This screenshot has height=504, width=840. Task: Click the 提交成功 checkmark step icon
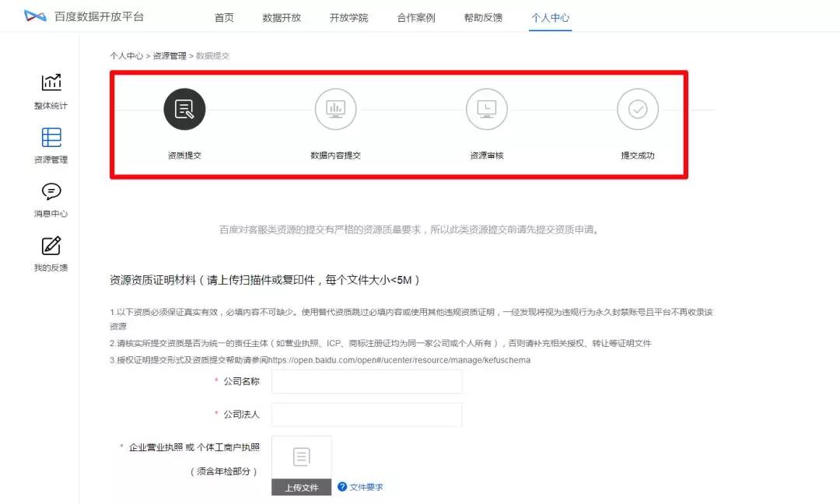(x=637, y=110)
